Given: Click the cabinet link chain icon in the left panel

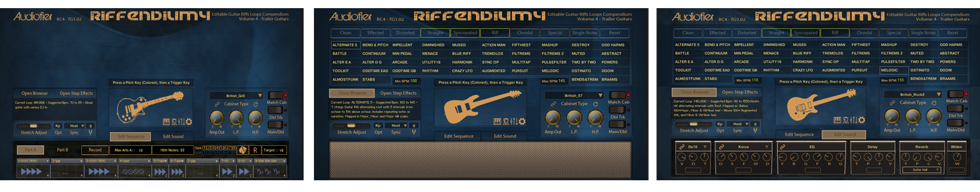Looking at the screenshot, I should 217,104.
